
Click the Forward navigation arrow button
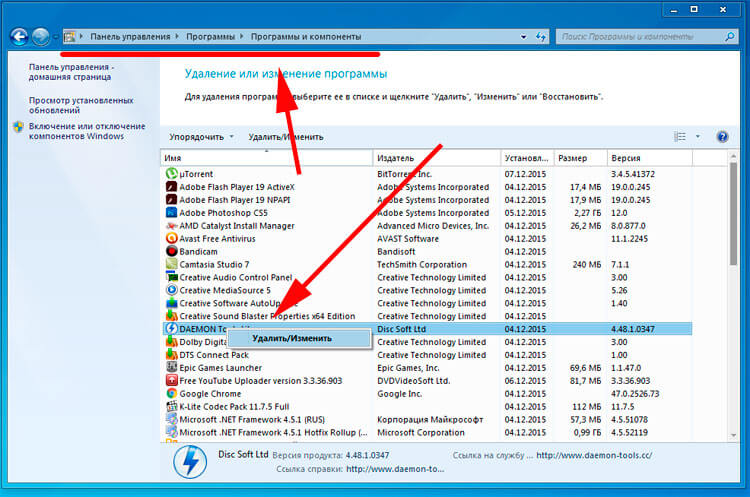(41, 36)
